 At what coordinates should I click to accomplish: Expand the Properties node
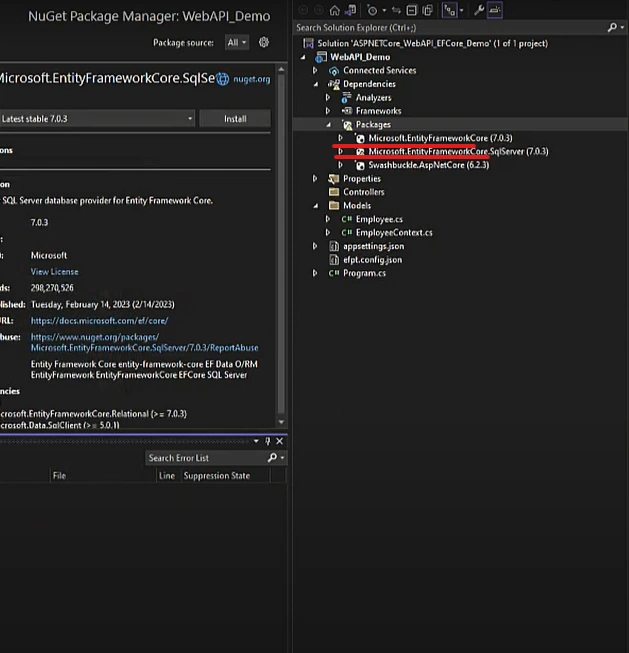[315, 179]
